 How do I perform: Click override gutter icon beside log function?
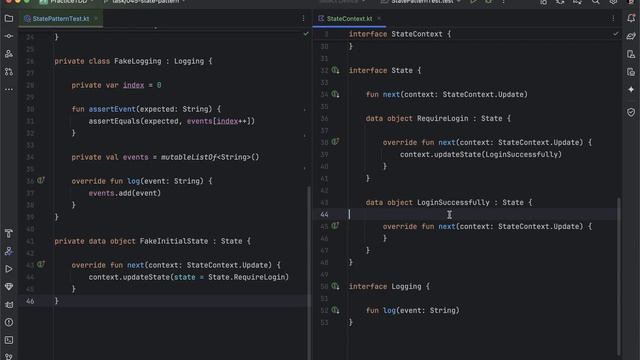pos(41,180)
